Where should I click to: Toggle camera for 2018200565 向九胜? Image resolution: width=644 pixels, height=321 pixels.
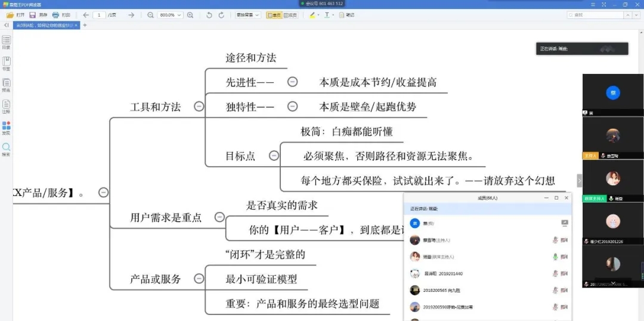coord(564,290)
